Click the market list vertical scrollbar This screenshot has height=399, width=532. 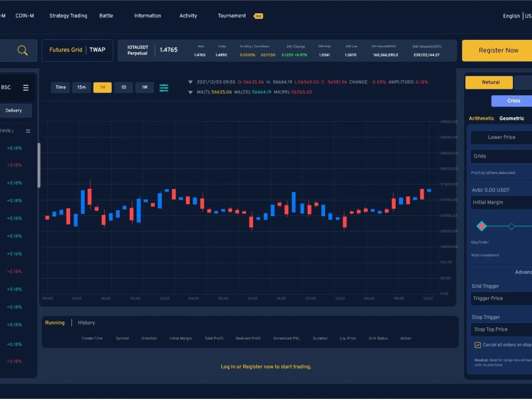tap(39, 165)
